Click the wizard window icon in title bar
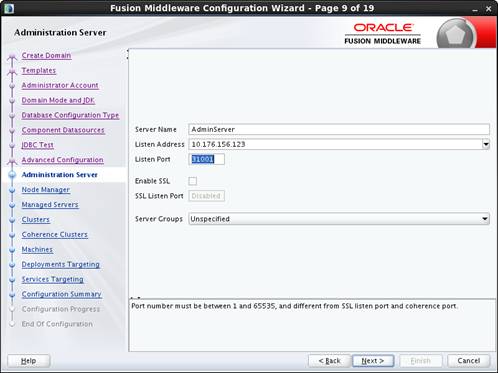Screen dimensions: 498x373 [9, 8]
